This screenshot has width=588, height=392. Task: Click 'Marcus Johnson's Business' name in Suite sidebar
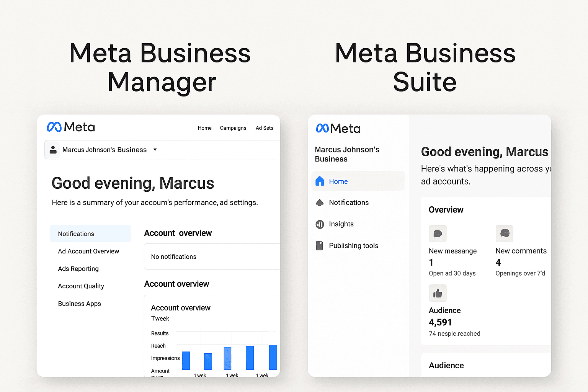pyautogui.click(x=347, y=154)
